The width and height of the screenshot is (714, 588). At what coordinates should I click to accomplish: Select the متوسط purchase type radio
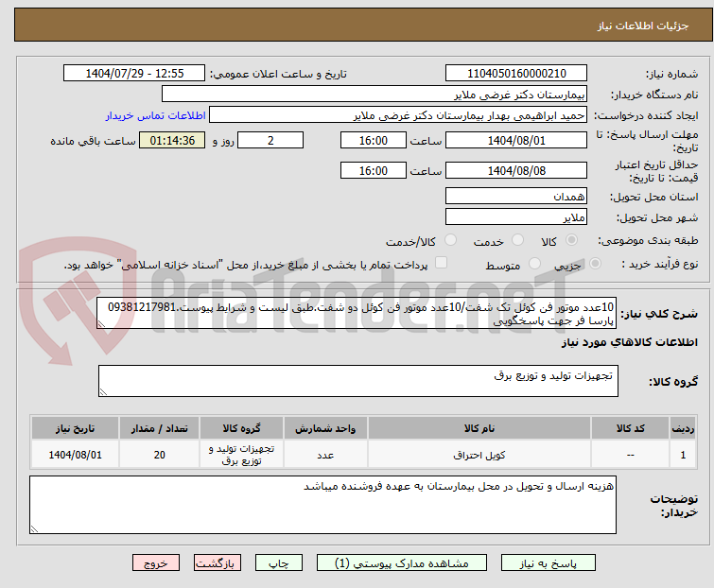click(534, 264)
